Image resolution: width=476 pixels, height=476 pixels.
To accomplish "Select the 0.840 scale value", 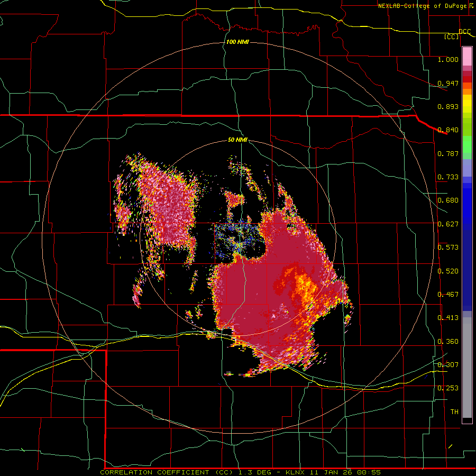I will coord(448,130).
